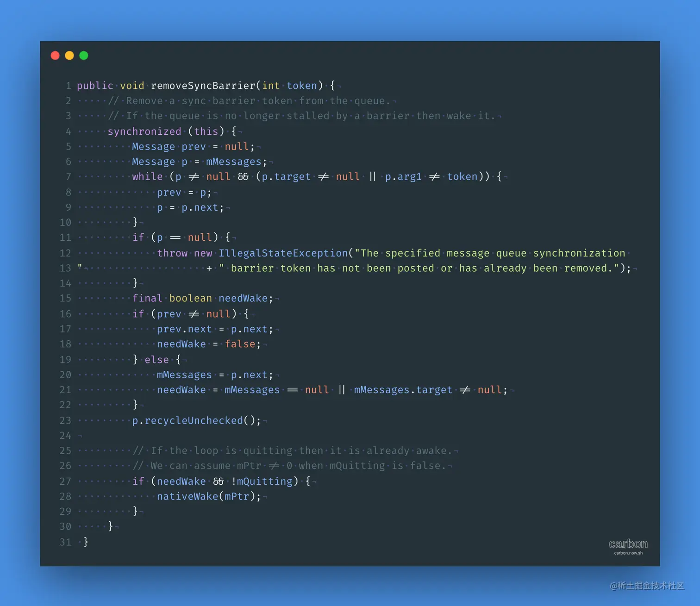
Task: Click the red close dot
Action: point(55,56)
